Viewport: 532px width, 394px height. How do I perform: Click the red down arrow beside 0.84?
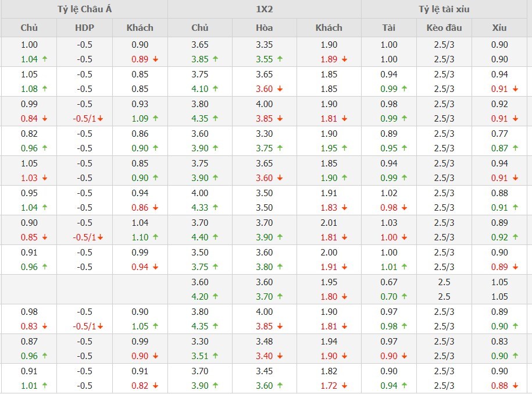point(44,119)
